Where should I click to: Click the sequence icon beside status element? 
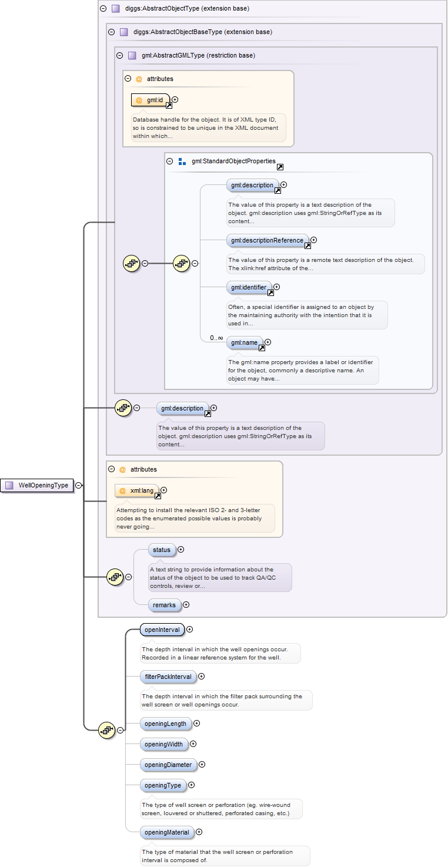pyautogui.click(x=115, y=577)
